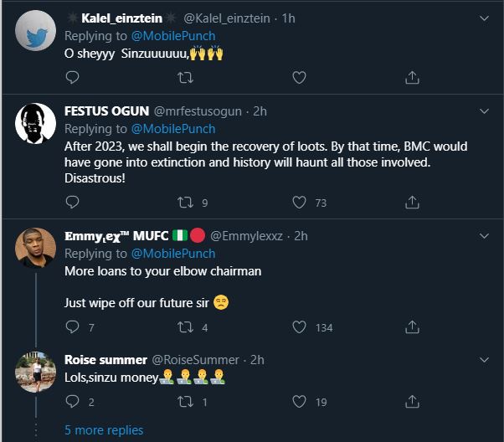This screenshot has width=504, height=442.
Task: Share Roise summer's tweet
Action: pos(412,402)
